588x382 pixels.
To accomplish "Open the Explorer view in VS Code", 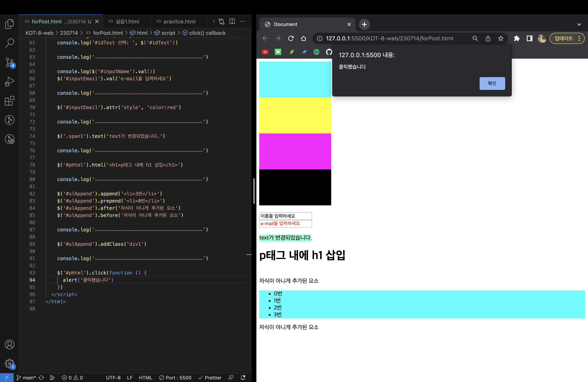I will [9, 24].
